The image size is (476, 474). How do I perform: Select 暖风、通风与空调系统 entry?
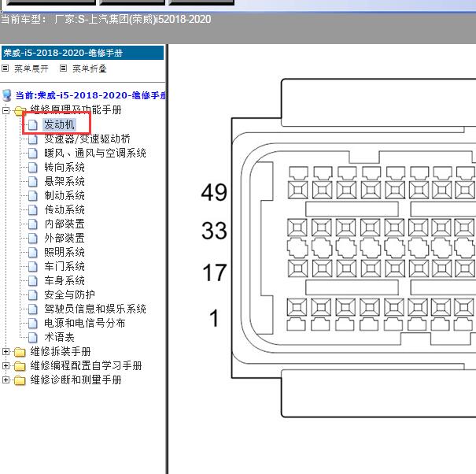pos(95,153)
